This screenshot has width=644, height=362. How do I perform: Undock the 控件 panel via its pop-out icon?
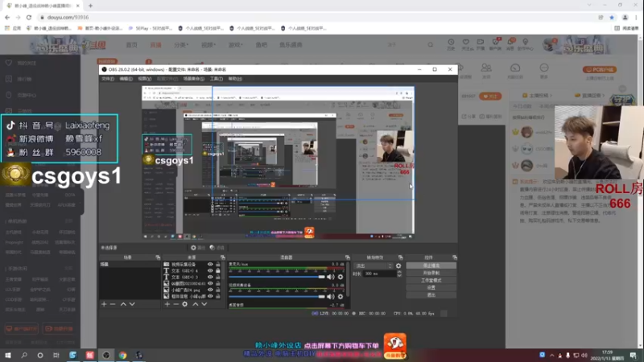(x=454, y=257)
